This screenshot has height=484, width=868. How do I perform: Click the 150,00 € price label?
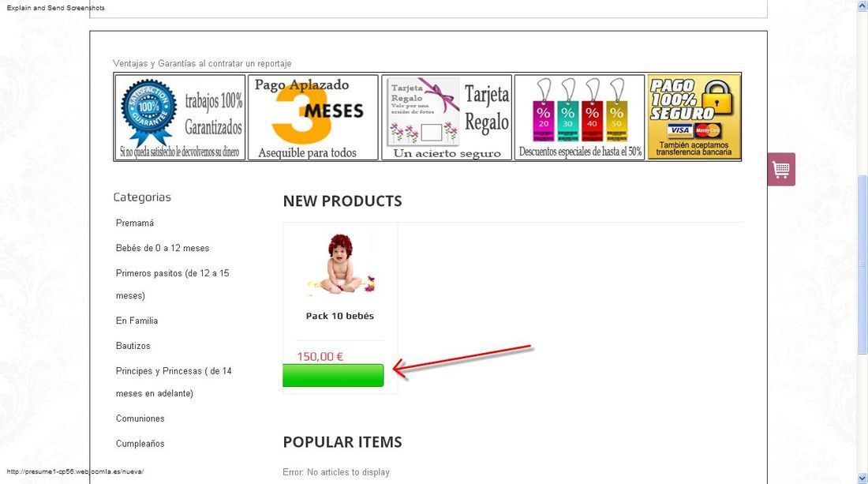(320, 357)
